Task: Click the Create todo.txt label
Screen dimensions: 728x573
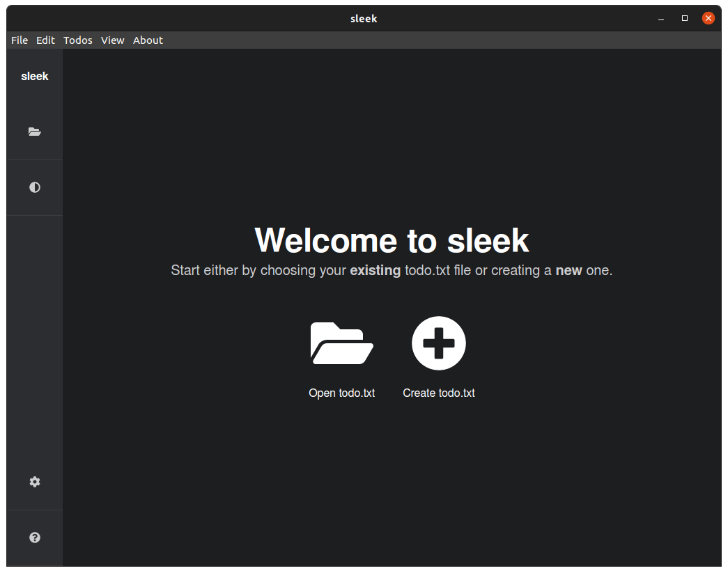Action: tap(438, 393)
